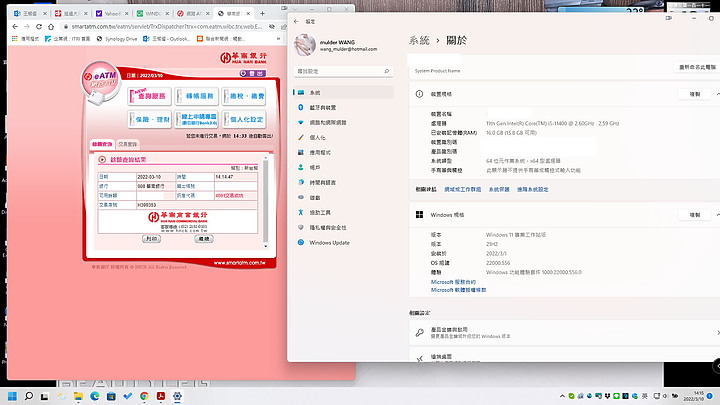Click 系統 in the Settings breadcrumb

point(419,40)
